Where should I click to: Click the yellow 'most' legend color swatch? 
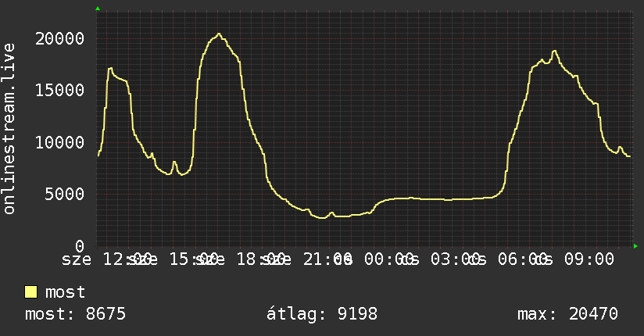coord(30,292)
